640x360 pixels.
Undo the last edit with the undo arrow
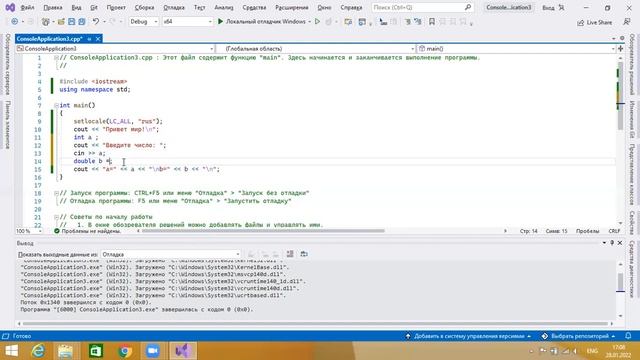coord(96,22)
